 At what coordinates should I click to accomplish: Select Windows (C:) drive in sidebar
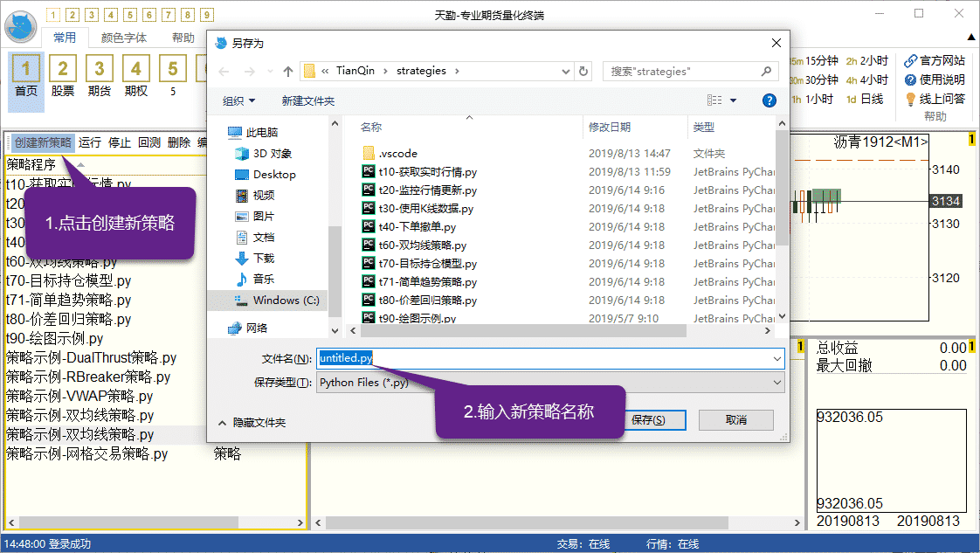[286, 301]
